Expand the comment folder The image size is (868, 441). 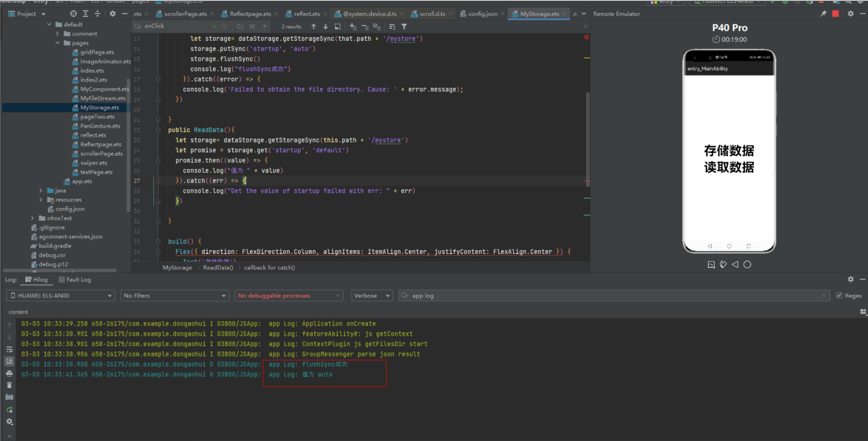coord(57,34)
